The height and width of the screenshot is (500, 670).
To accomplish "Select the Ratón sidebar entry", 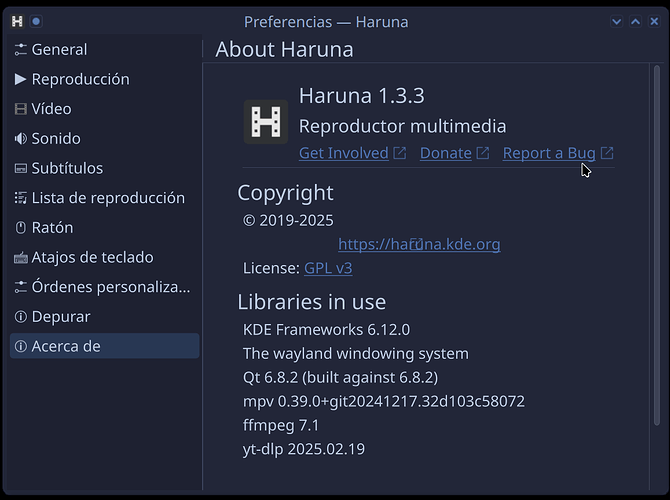I will click(104, 227).
